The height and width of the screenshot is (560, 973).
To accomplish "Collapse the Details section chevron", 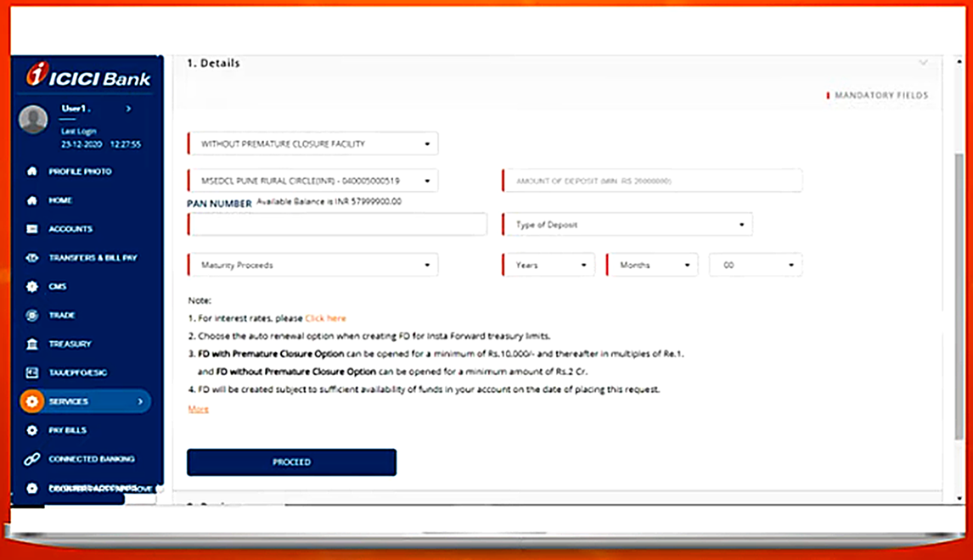I will [x=923, y=63].
